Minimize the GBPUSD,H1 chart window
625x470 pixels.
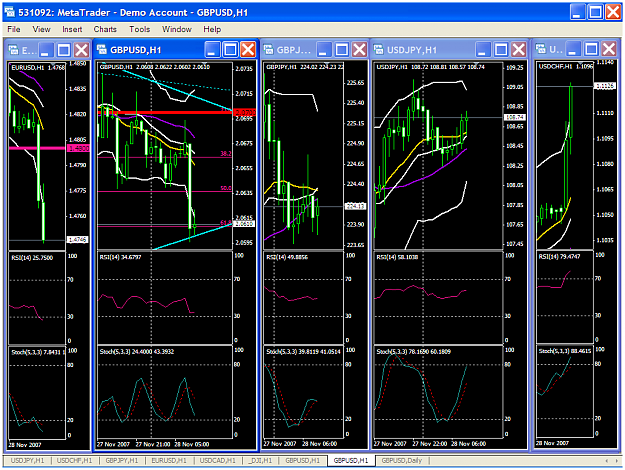click(212, 50)
